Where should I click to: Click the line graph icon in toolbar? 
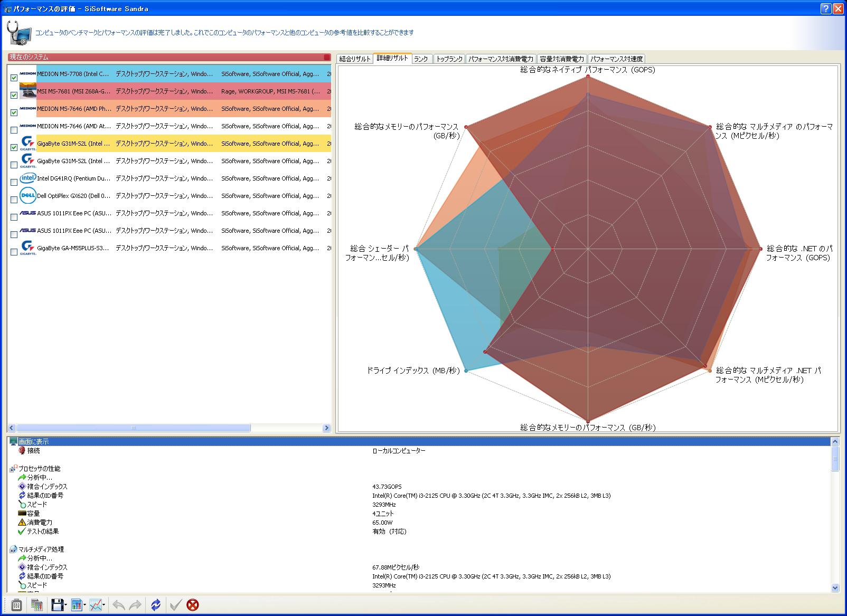point(96,605)
